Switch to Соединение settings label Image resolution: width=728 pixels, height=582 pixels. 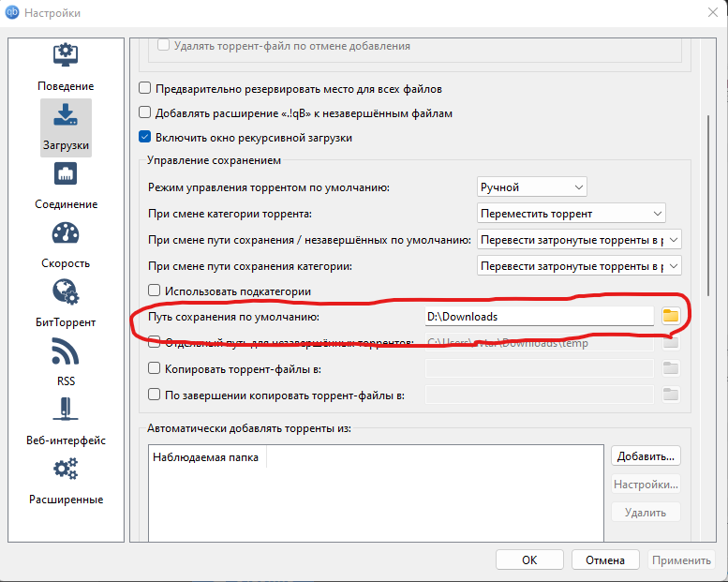tap(66, 204)
